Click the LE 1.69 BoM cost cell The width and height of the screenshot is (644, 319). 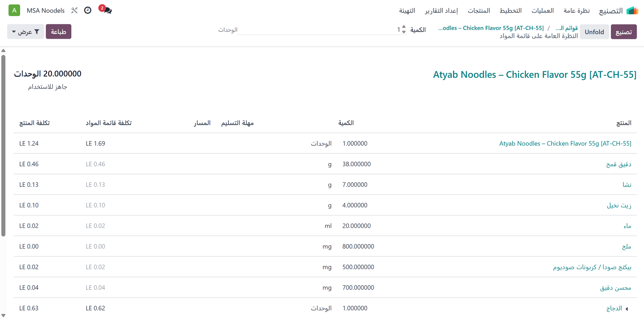pos(95,143)
